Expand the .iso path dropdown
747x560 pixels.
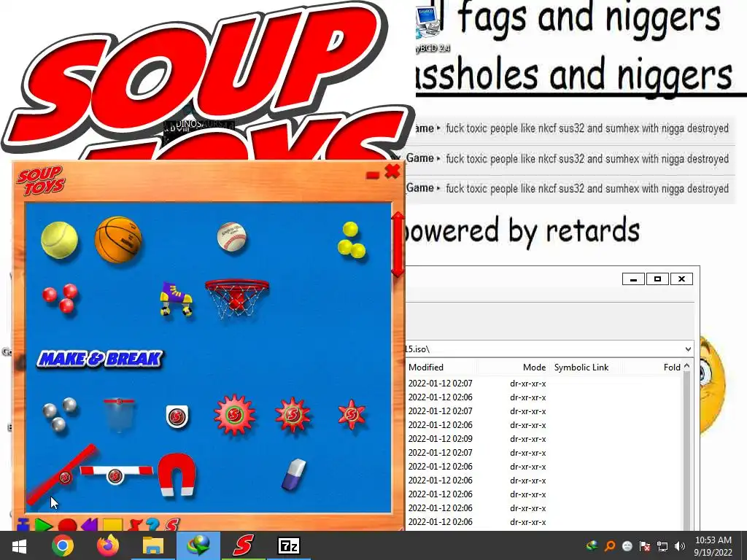pos(688,349)
